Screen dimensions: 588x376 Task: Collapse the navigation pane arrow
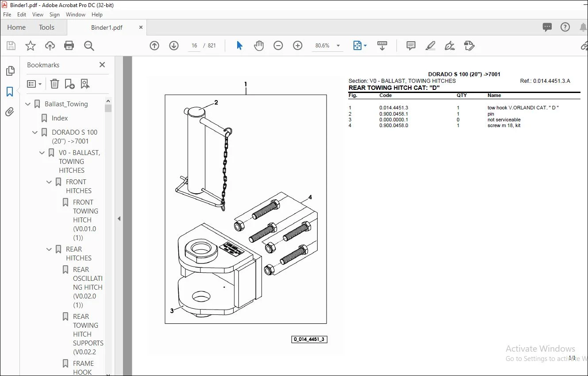[x=119, y=218]
